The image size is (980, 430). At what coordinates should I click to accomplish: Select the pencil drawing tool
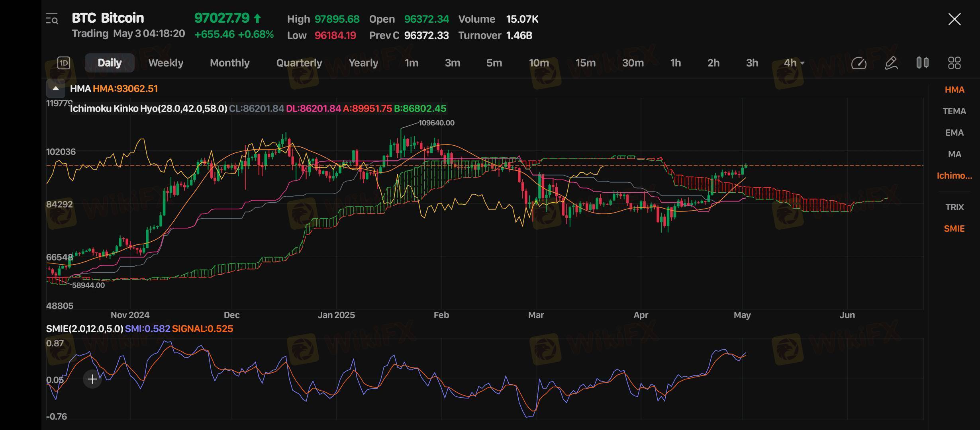coord(891,63)
